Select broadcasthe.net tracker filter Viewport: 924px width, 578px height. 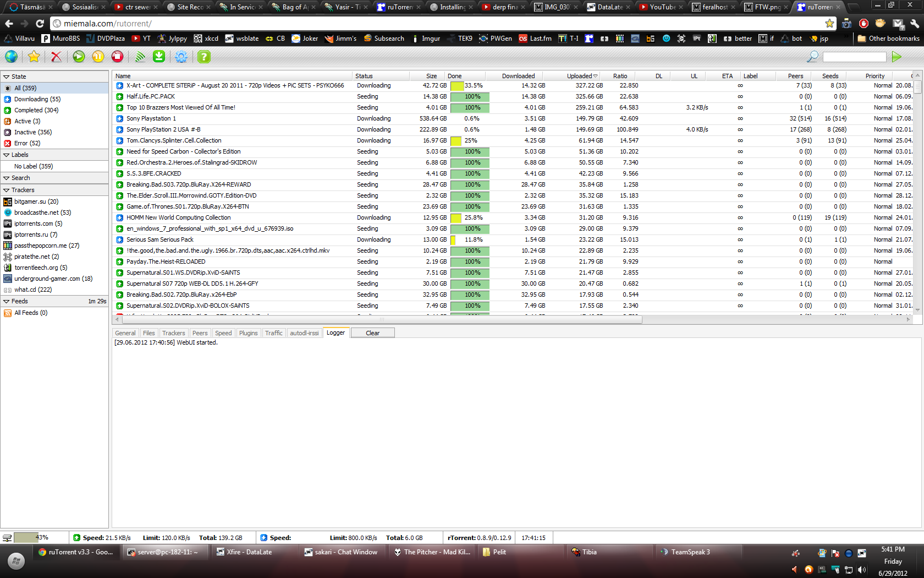pos(54,212)
